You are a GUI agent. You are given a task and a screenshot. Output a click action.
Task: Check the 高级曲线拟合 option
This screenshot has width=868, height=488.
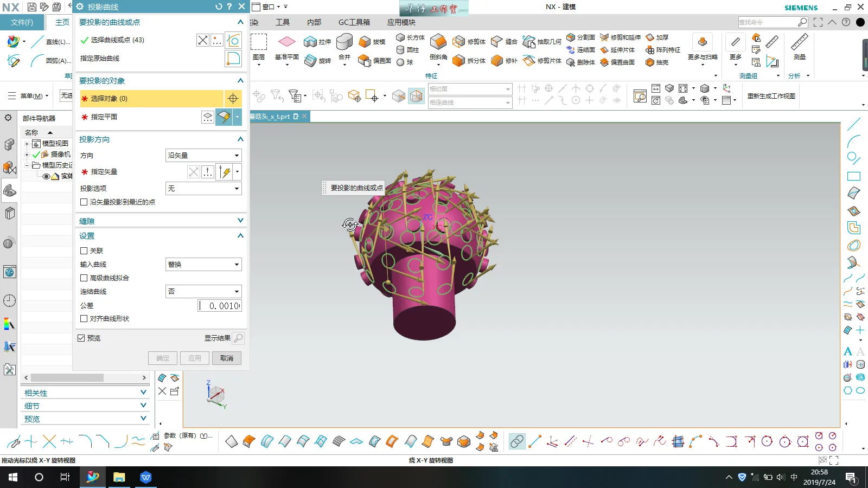click(x=84, y=278)
